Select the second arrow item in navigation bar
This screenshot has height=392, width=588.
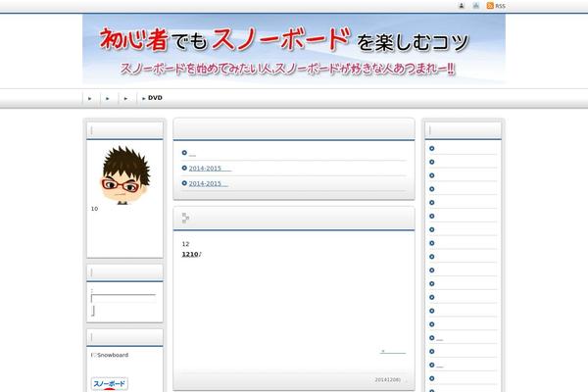click(108, 98)
